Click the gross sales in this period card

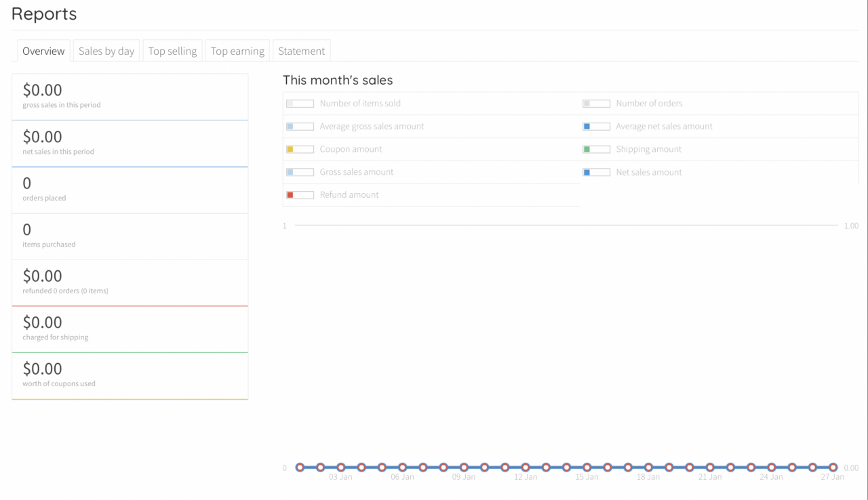click(x=130, y=97)
